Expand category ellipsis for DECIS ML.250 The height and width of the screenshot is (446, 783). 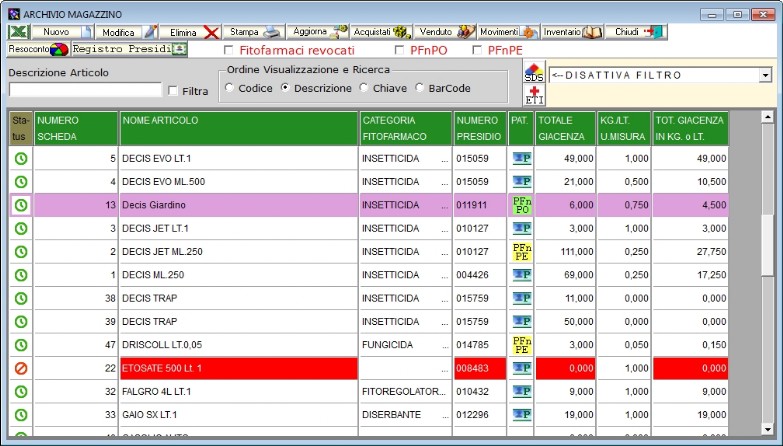point(445,275)
